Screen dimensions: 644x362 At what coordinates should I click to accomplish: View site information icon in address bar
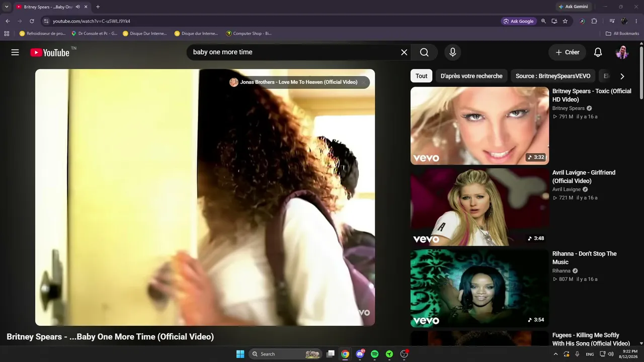[x=46, y=21]
